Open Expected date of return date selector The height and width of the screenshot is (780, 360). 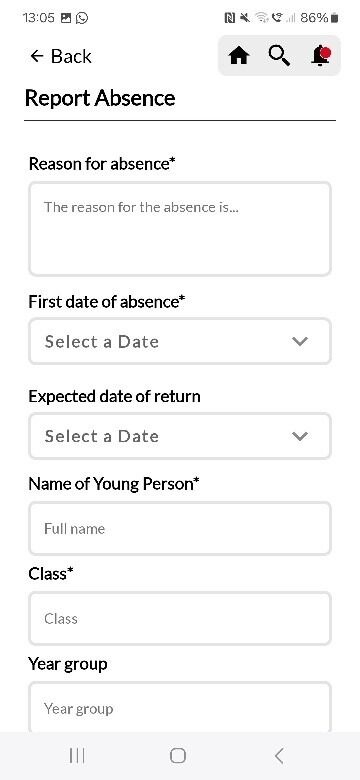point(180,436)
